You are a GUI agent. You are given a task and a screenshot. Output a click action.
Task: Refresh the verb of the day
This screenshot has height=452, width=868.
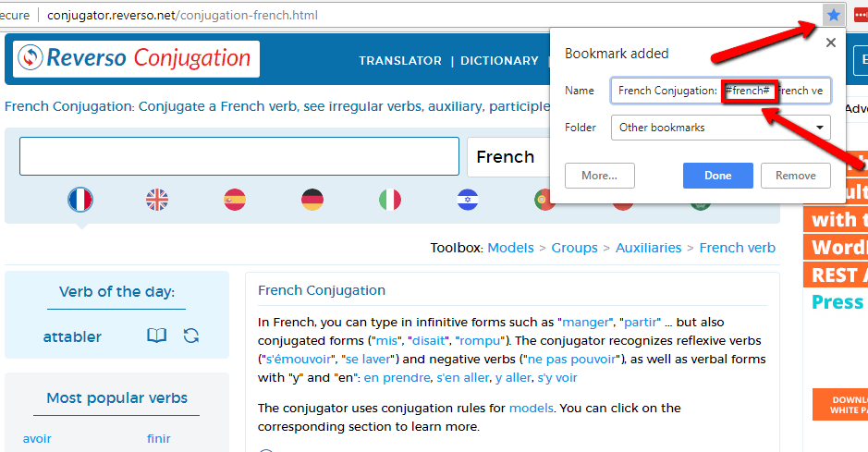[x=191, y=336]
